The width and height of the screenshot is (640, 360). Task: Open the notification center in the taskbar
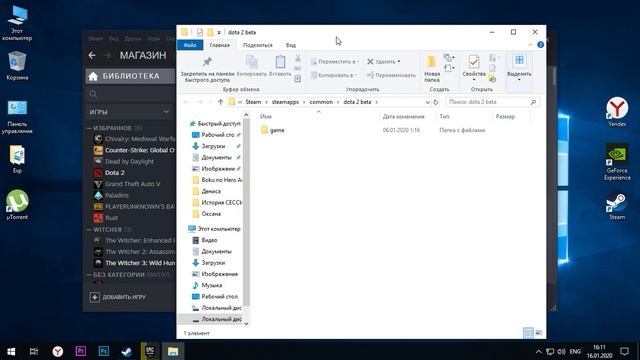point(624,351)
